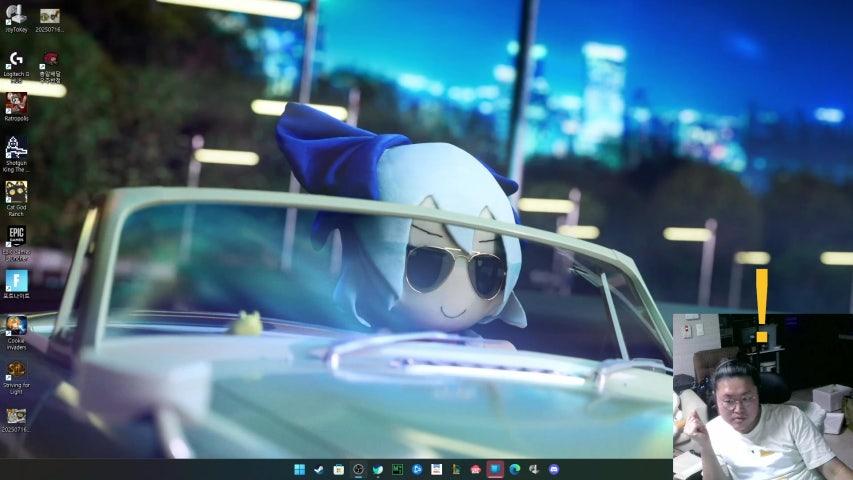Open the 20250716 image file beside JoyToKey
This screenshot has width=853, height=480.
pyautogui.click(x=50, y=19)
